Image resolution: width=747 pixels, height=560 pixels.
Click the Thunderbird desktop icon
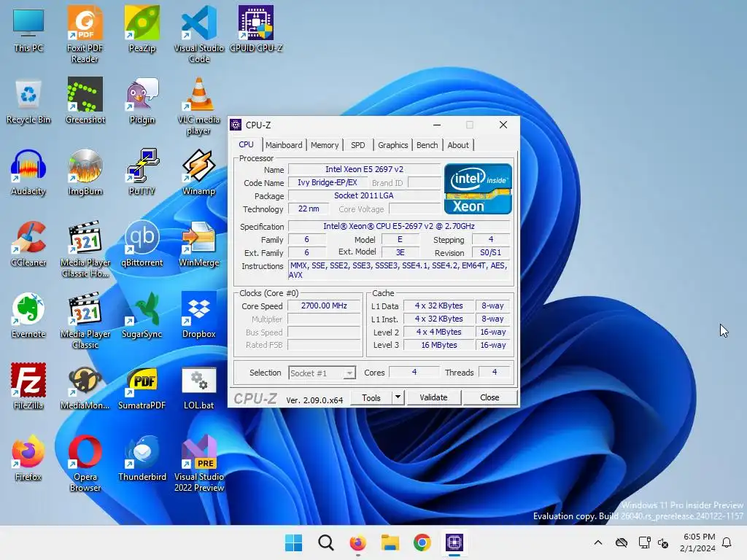point(142,459)
